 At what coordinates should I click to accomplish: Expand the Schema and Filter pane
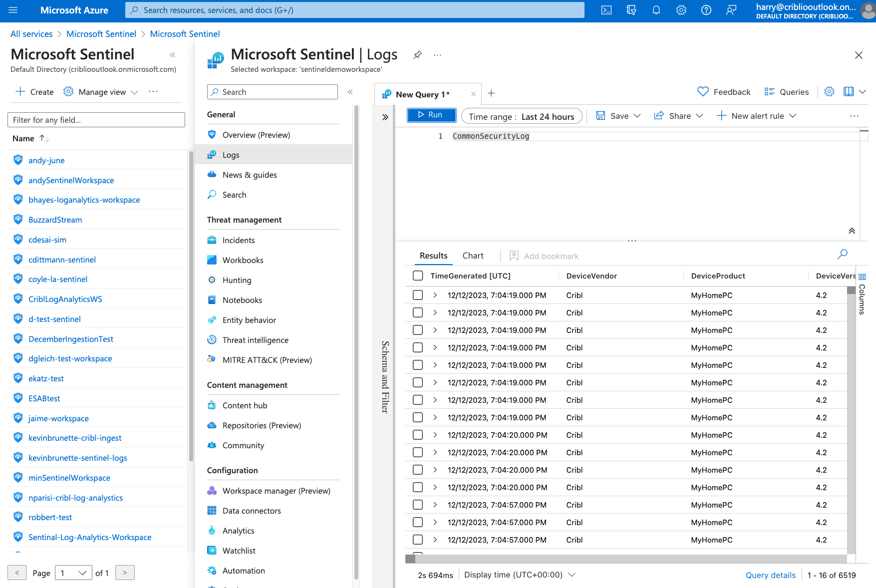tap(385, 117)
